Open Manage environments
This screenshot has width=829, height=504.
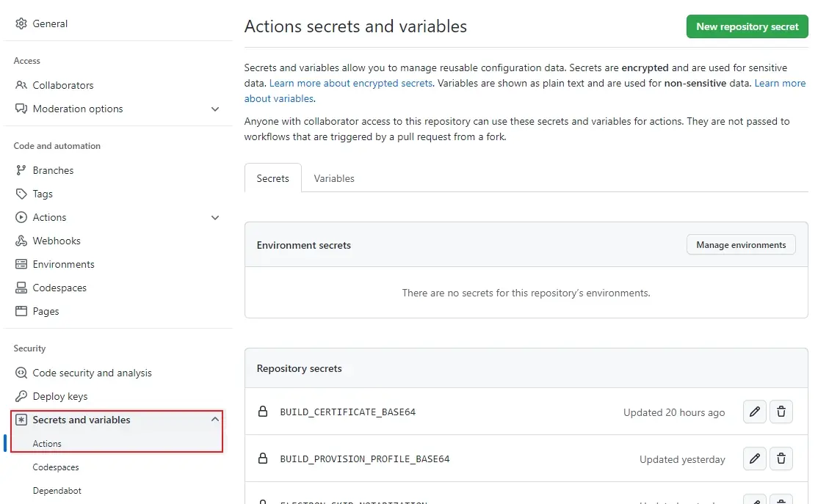tap(741, 244)
